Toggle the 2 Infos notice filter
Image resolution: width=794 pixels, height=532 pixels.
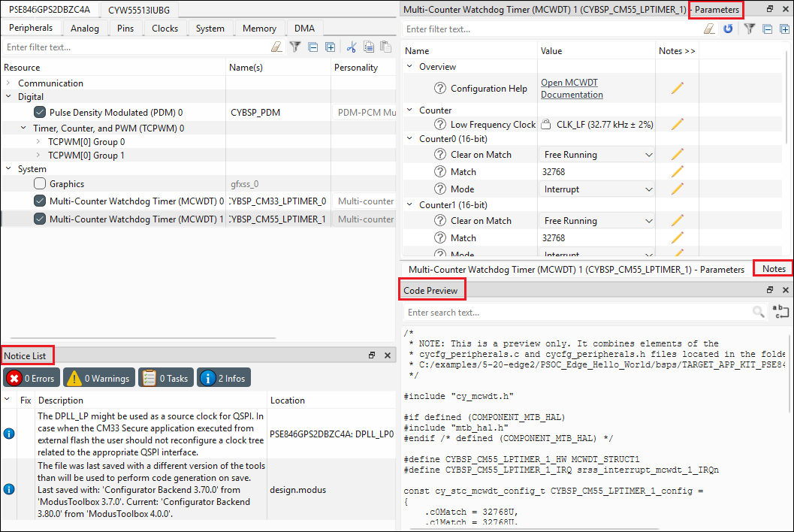click(x=224, y=378)
